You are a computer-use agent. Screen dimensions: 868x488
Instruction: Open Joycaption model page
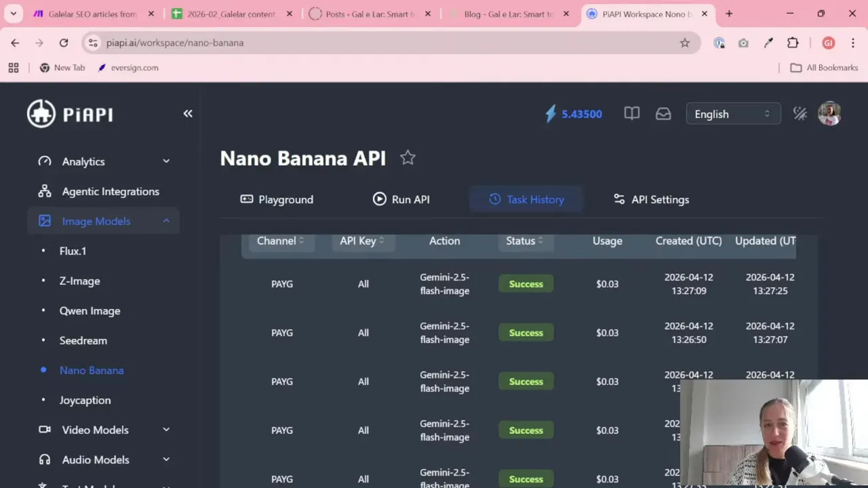[x=85, y=400]
